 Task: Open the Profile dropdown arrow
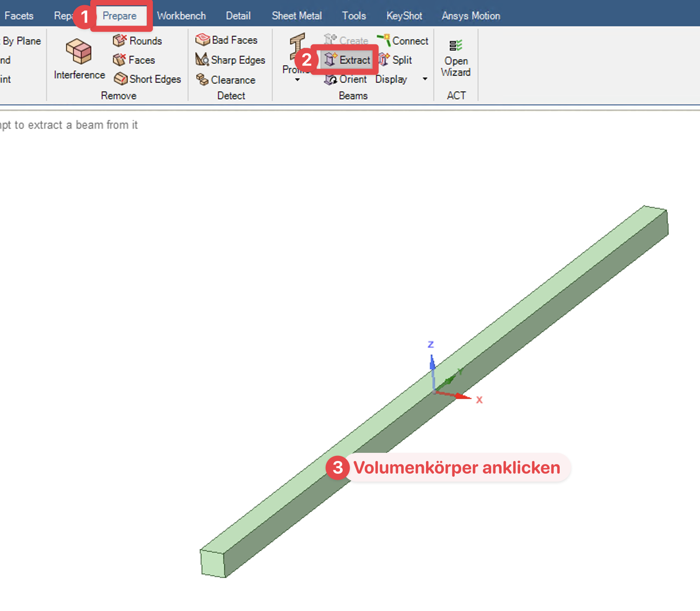[297, 80]
